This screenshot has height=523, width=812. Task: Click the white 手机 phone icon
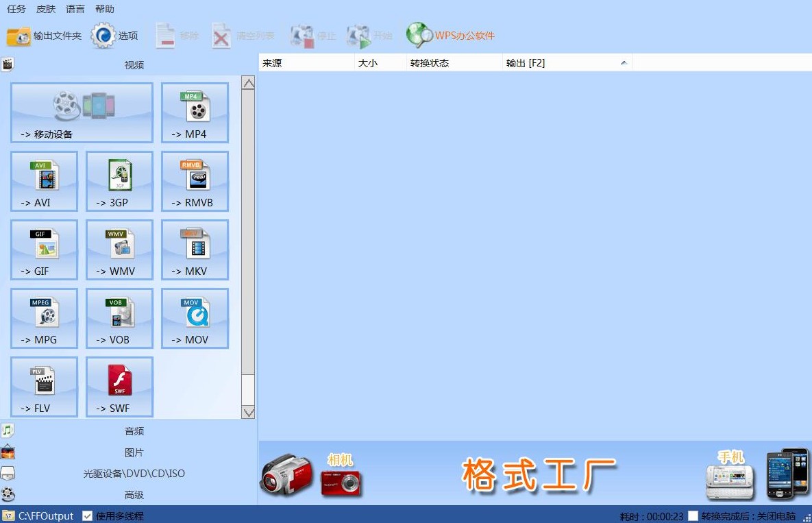[x=730, y=482]
